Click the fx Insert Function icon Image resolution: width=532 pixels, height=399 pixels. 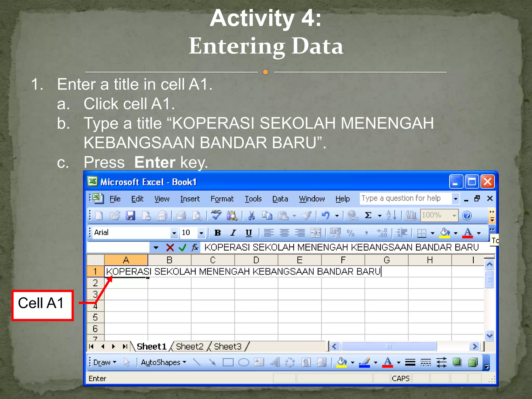click(195, 247)
